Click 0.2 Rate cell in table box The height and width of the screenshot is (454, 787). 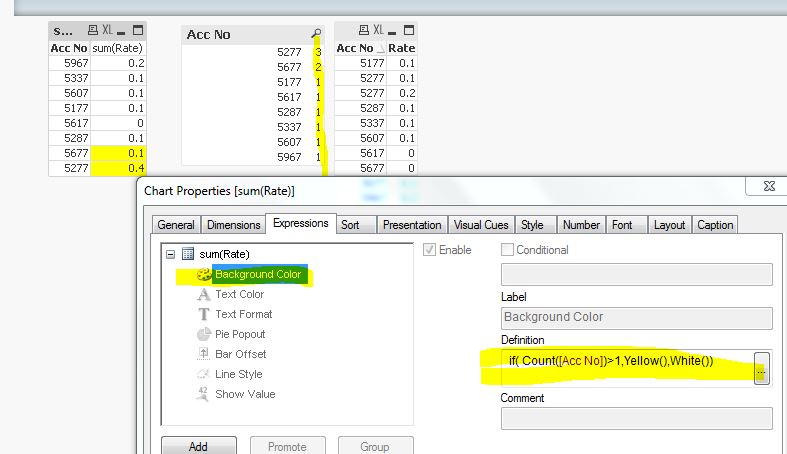click(402, 93)
